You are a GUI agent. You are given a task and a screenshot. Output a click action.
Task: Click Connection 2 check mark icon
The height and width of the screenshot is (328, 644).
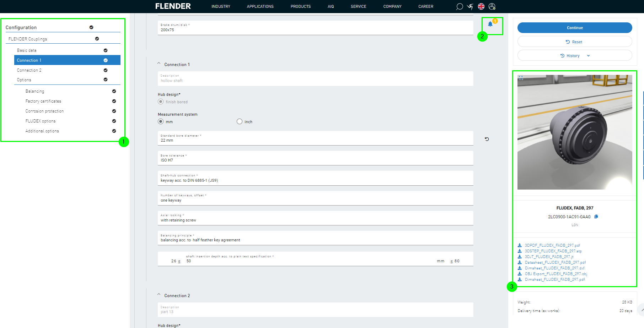pos(106,70)
